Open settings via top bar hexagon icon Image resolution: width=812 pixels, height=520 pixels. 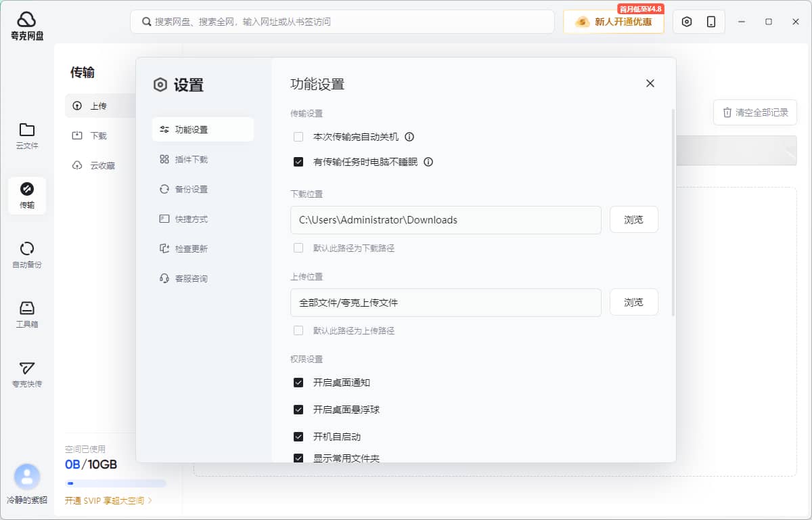687,22
